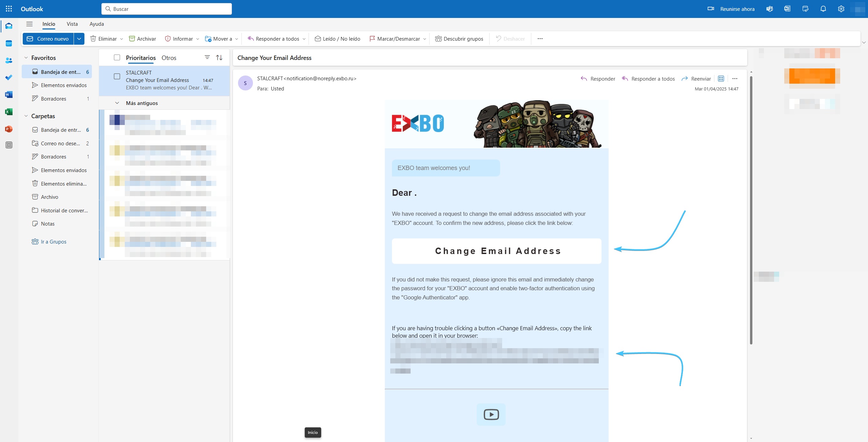
Task: Click Responder a todos in message header
Action: coord(648,79)
